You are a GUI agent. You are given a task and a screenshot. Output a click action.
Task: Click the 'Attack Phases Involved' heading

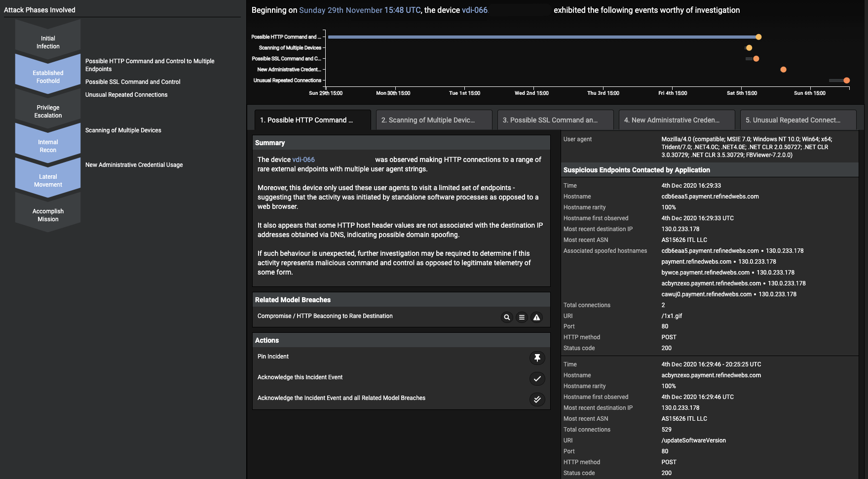(39, 10)
